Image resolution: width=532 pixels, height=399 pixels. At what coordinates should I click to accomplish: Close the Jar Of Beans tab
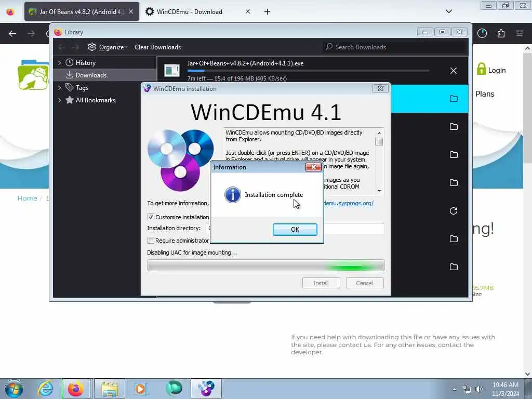[131, 11]
